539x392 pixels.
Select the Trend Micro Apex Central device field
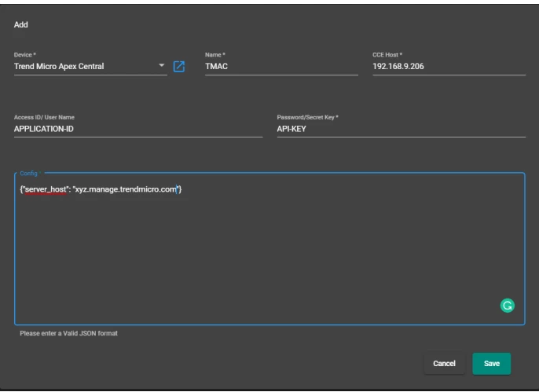pyautogui.click(x=90, y=66)
